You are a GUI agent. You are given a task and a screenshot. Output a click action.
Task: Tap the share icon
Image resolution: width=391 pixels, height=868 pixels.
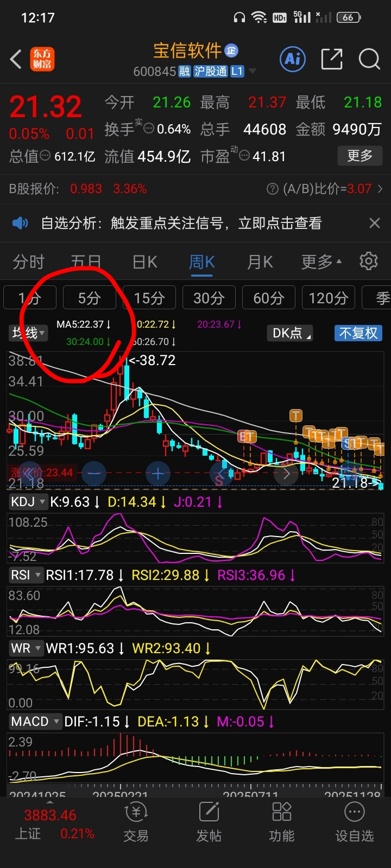click(332, 59)
